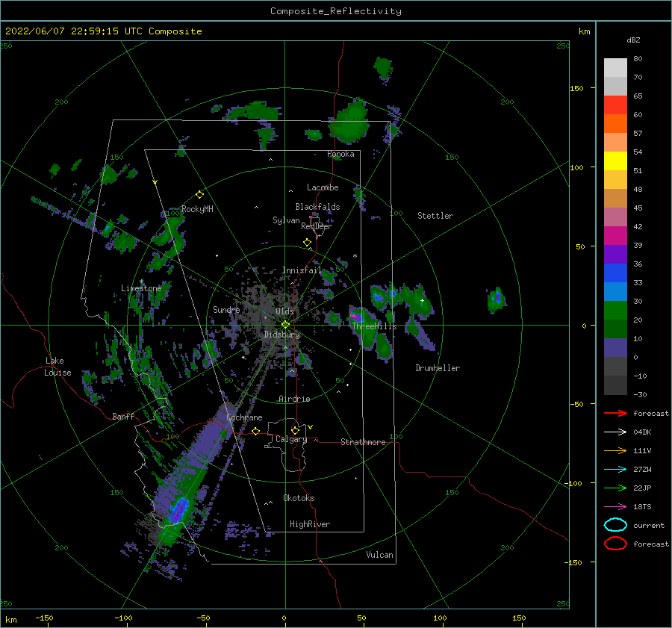Click the yellow radar-center diamond near Didsbury

click(285, 325)
